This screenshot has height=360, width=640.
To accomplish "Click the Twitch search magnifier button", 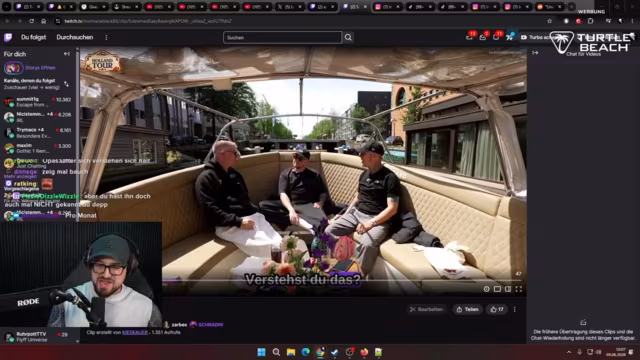I will click(x=348, y=38).
